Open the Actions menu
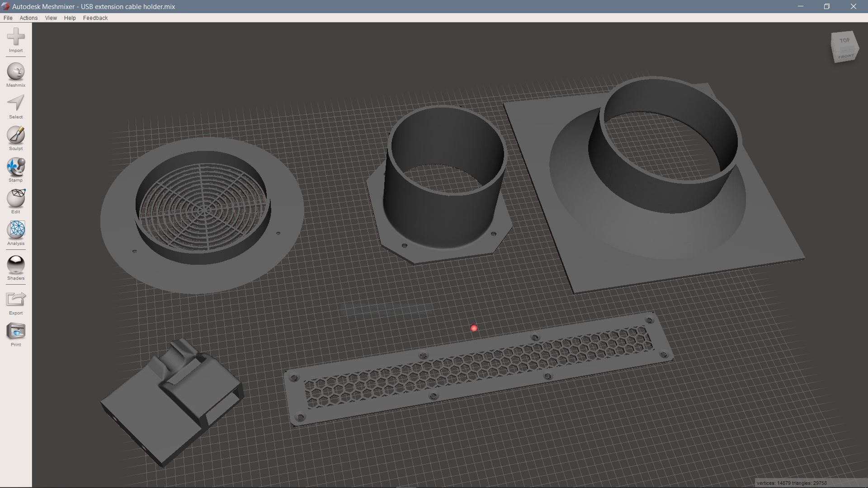Image resolution: width=868 pixels, height=488 pixels. tap(28, 18)
